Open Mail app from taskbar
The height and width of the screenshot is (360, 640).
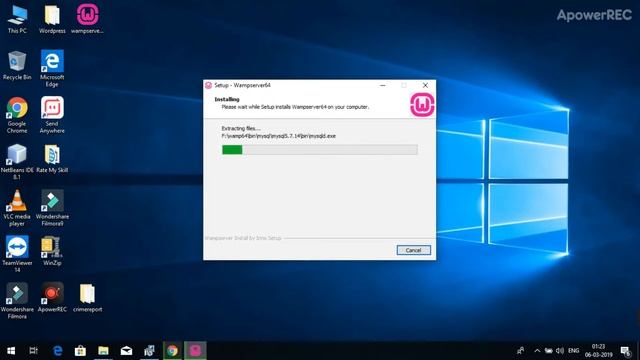126,351
